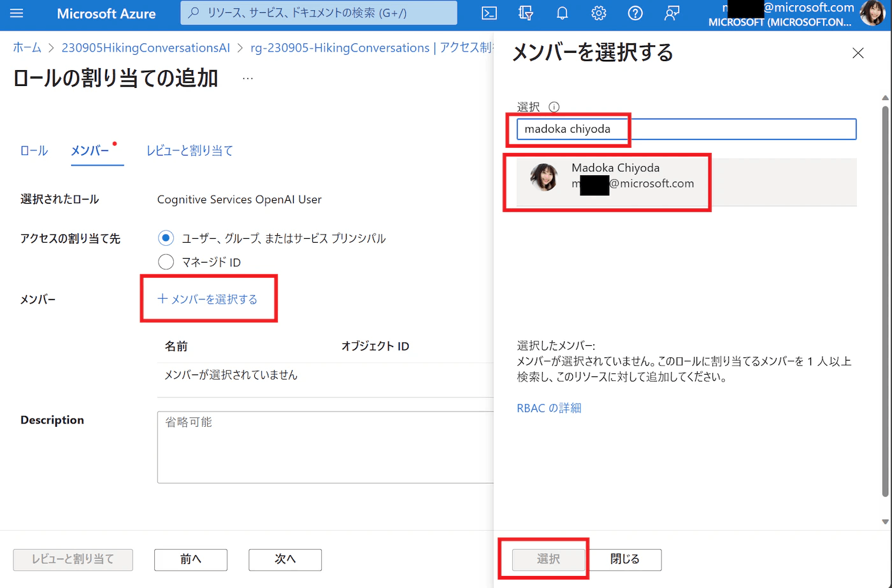Select the Madoka Chiyoda search result
Viewport: 892px width, 588px height.
coord(687,182)
